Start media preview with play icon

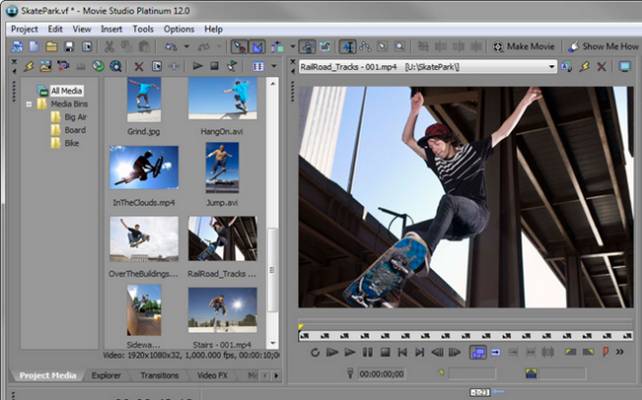197,66
